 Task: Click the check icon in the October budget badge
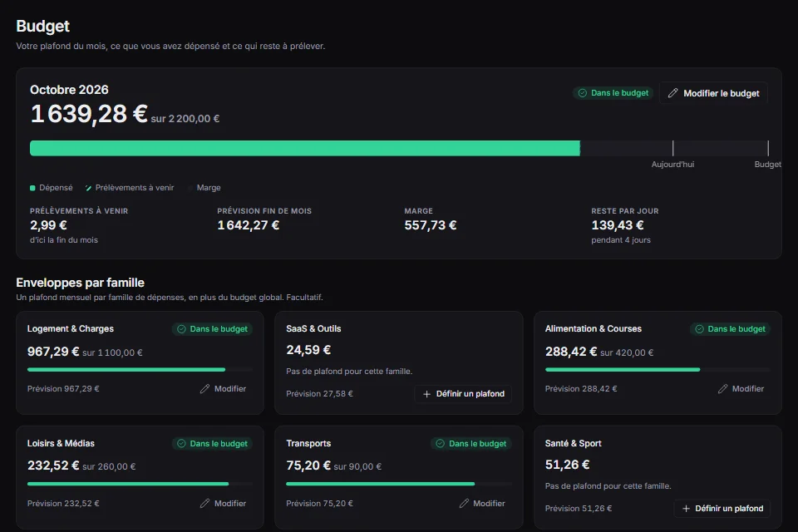click(x=583, y=93)
